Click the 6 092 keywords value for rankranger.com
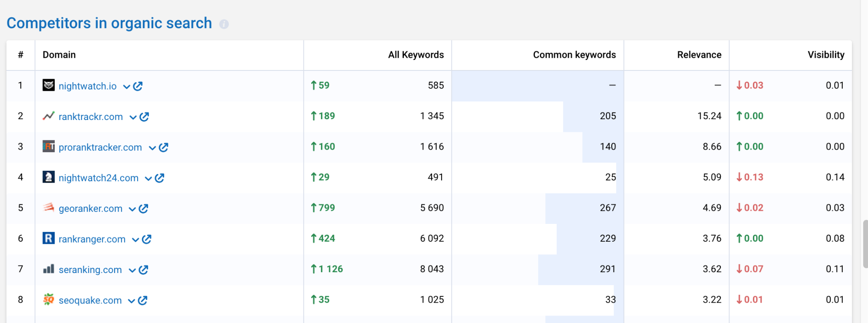 click(x=432, y=238)
